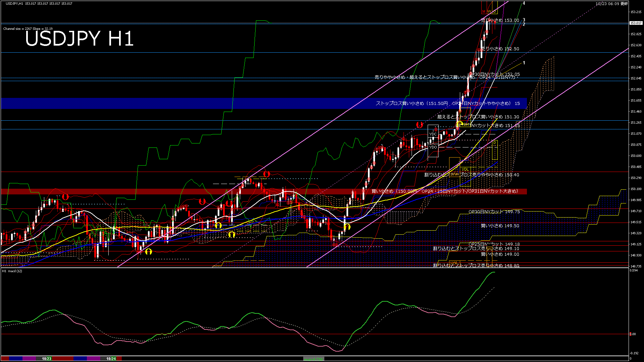The height and width of the screenshot is (362, 644).
Task: Click the YDL label on chart
Action: point(465,169)
